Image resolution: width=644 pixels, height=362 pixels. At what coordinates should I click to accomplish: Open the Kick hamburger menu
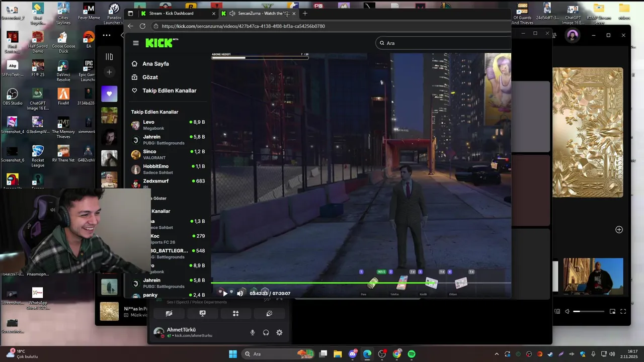click(135, 43)
